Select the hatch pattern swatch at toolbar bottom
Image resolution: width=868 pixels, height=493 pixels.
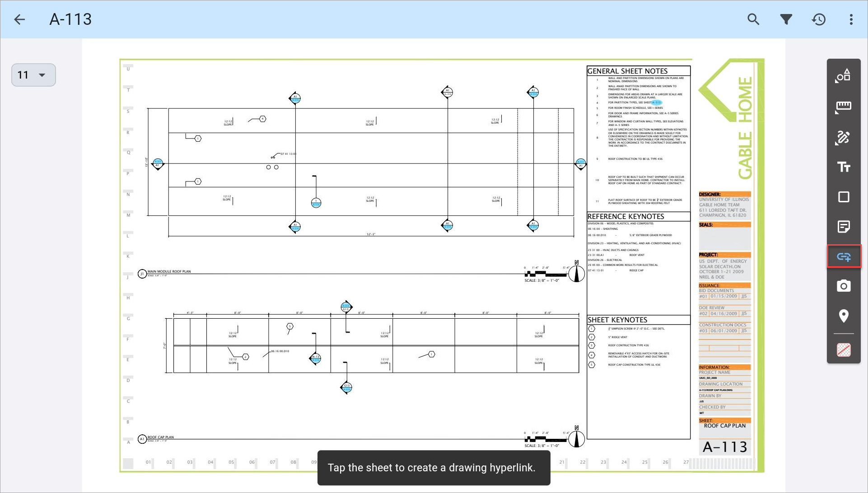[844, 349]
